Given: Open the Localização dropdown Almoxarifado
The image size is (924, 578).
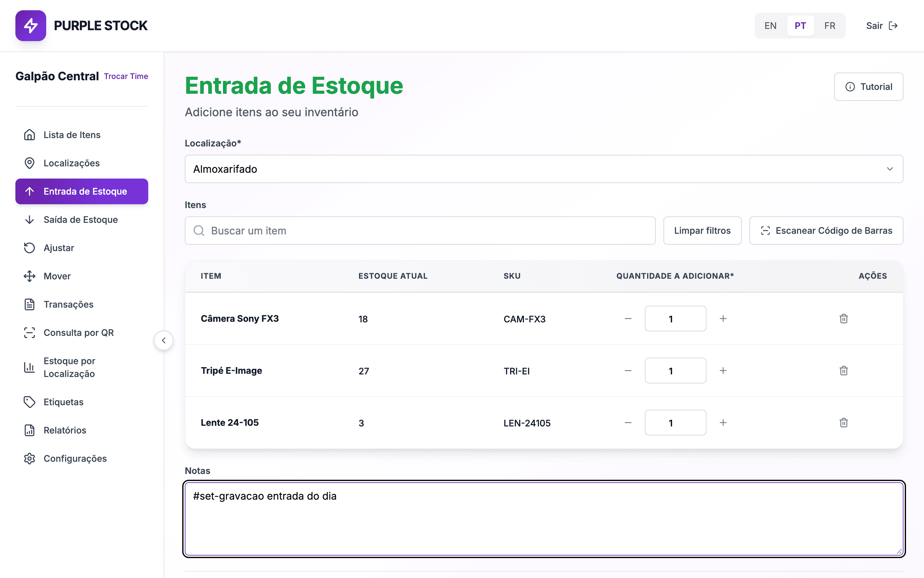Looking at the screenshot, I should [544, 169].
